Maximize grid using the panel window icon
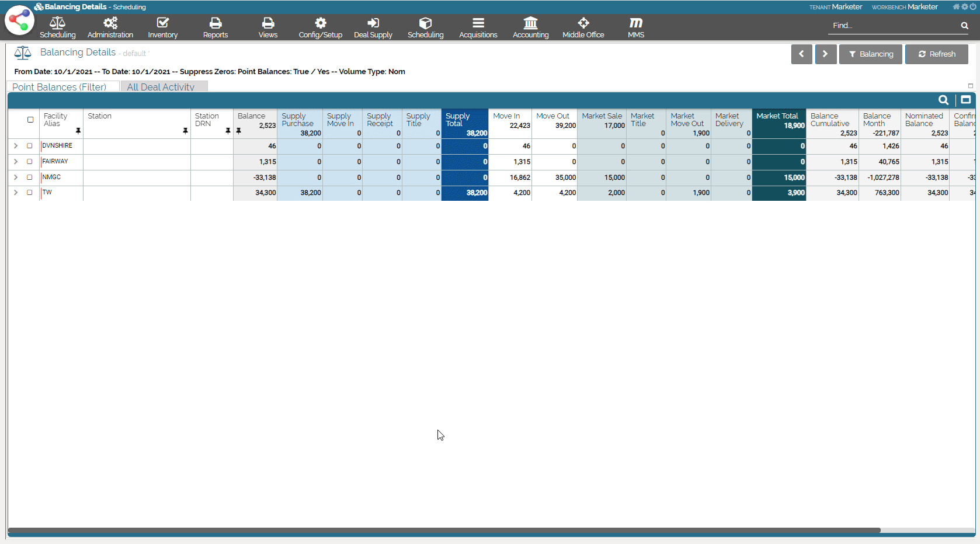The height and width of the screenshot is (544, 980). click(966, 100)
